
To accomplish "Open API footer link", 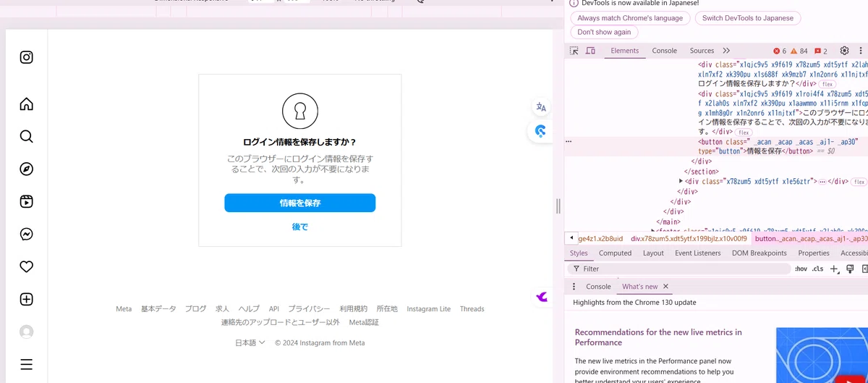I will point(274,309).
